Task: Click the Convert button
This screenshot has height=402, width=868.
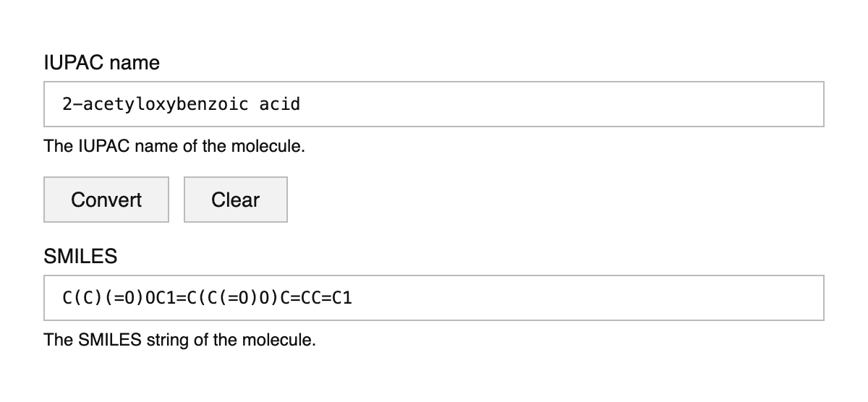Action: pos(106,200)
